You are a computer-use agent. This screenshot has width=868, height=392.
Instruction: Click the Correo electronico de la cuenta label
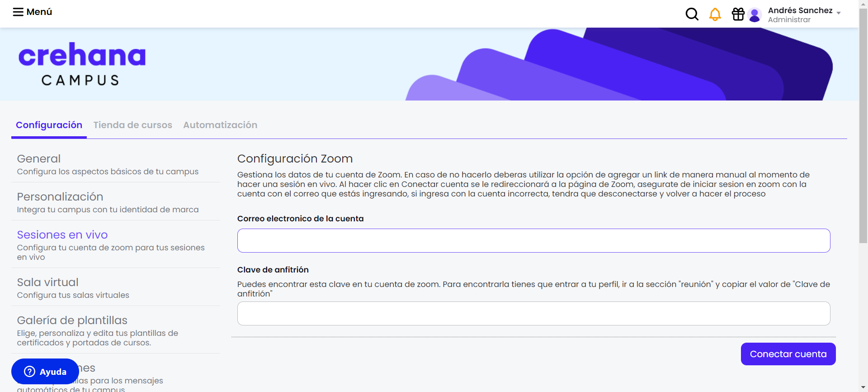[x=300, y=219]
